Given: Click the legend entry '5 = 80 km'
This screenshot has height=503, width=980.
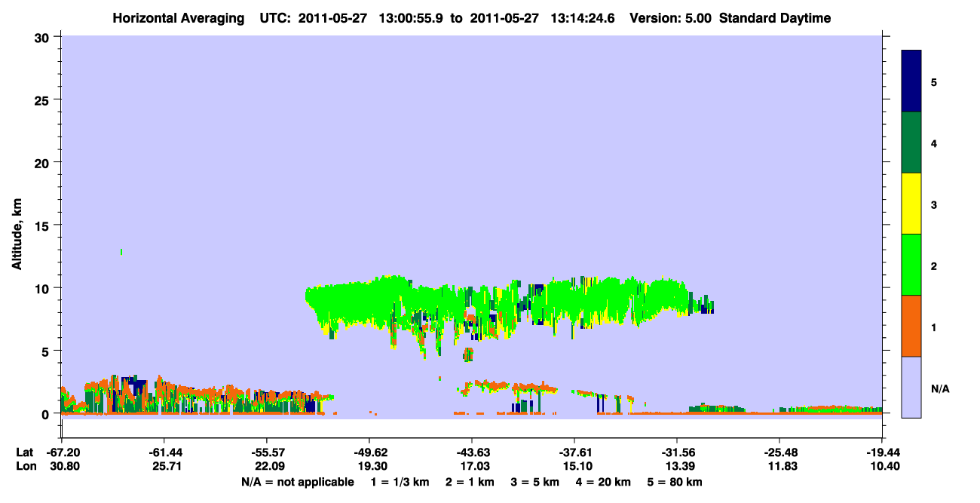Looking at the screenshot, I should point(676,482).
